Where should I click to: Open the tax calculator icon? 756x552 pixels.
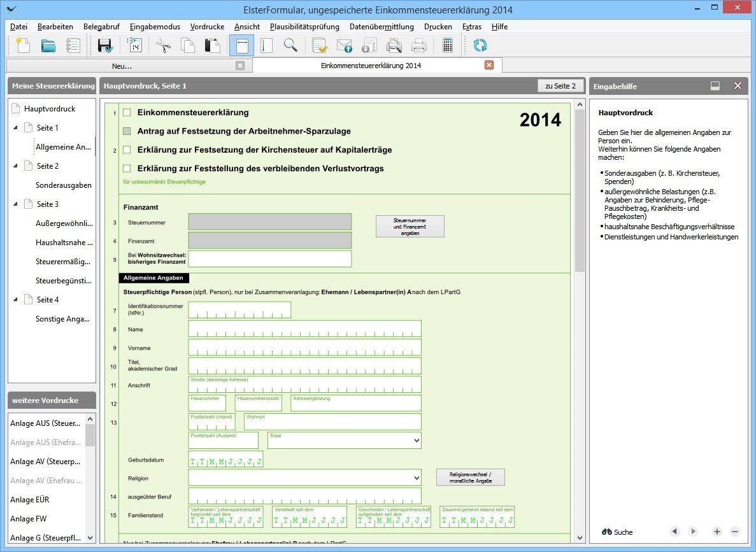pyautogui.click(x=448, y=46)
